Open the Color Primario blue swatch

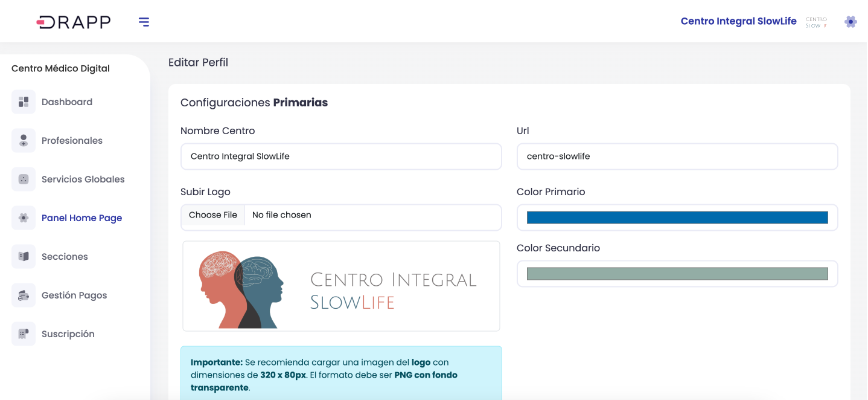coord(677,218)
